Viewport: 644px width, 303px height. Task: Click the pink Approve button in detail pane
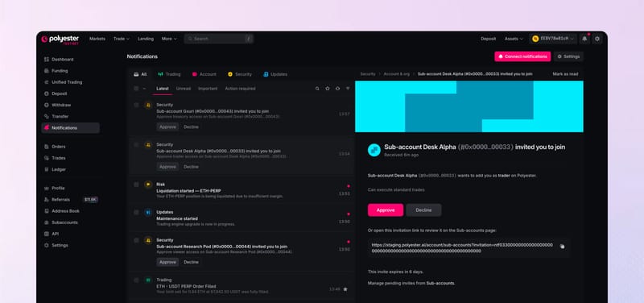pyautogui.click(x=386, y=210)
